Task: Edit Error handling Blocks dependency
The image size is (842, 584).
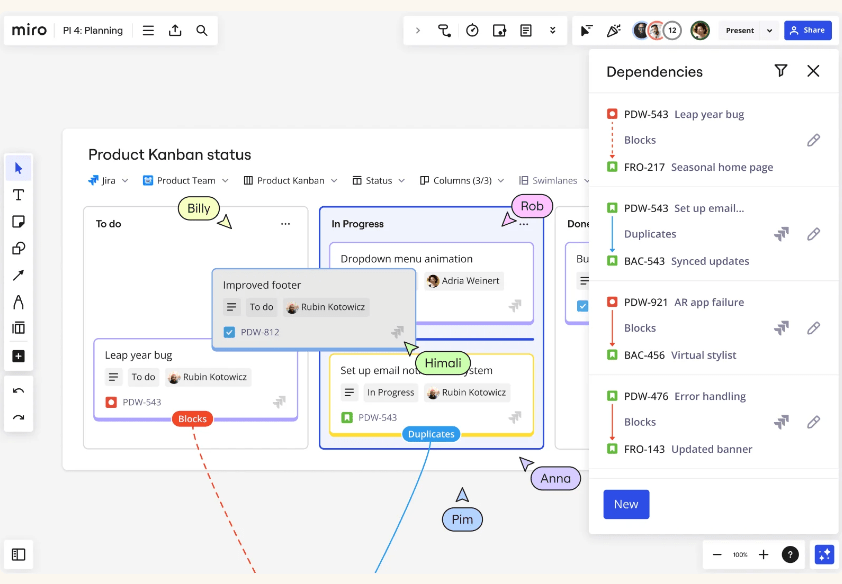Action: (x=814, y=422)
